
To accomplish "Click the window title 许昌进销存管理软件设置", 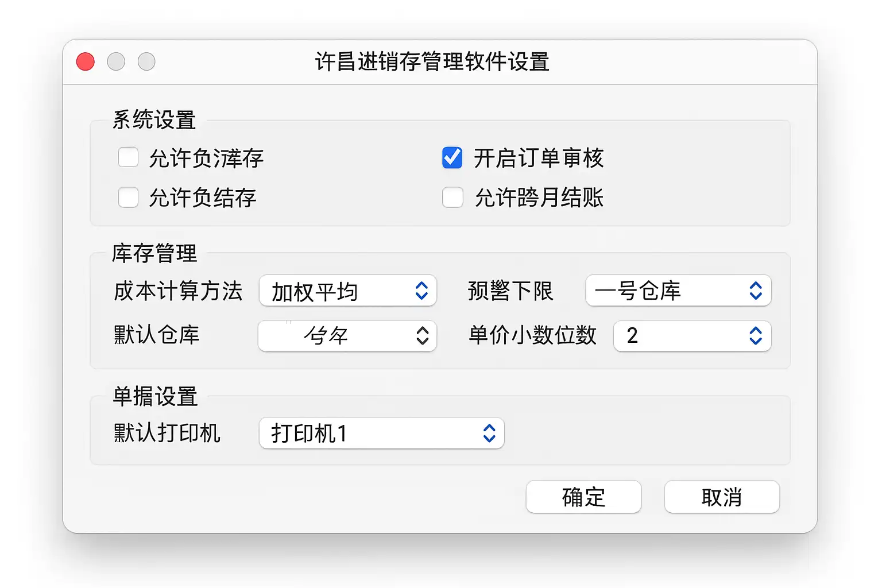I will 432,62.
